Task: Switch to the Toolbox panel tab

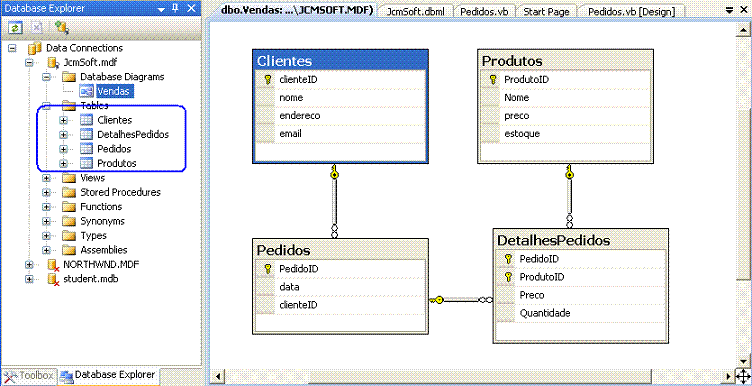Action: pyautogui.click(x=29, y=375)
